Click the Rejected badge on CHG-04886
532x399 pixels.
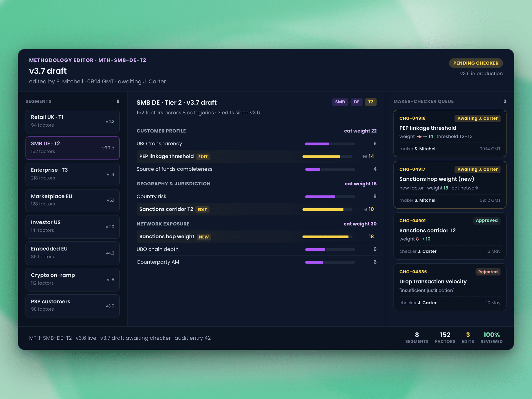click(x=488, y=272)
